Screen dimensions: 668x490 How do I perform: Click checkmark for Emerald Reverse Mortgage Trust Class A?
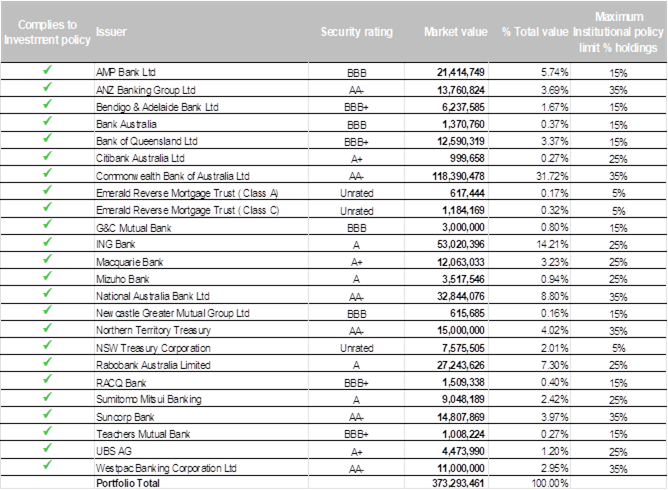(47, 190)
